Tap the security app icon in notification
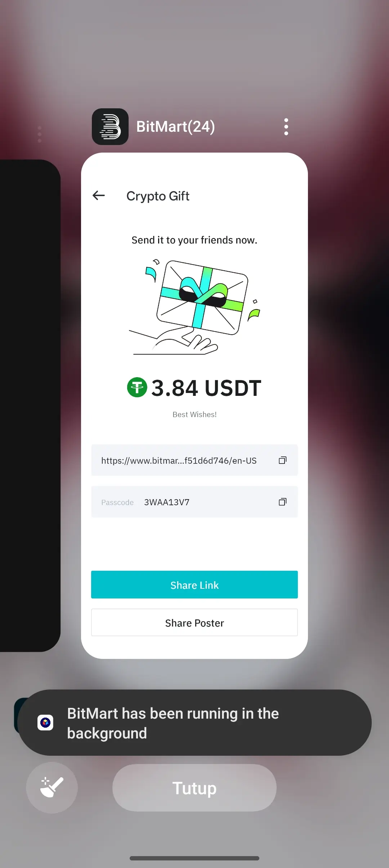Image resolution: width=389 pixels, height=868 pixels. (x=45, y=723)
